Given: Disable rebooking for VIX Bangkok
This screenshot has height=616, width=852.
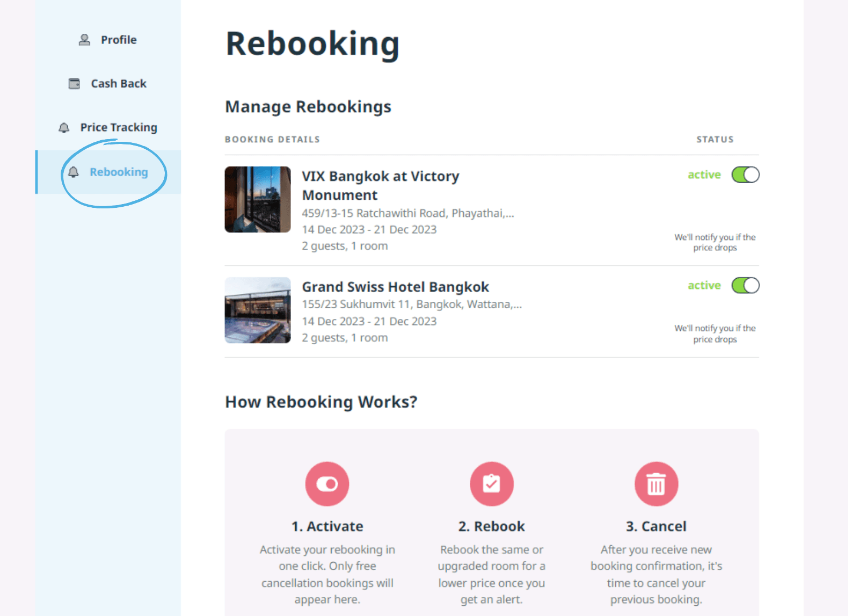Looking at the screenshot, I should coord(745,175).
